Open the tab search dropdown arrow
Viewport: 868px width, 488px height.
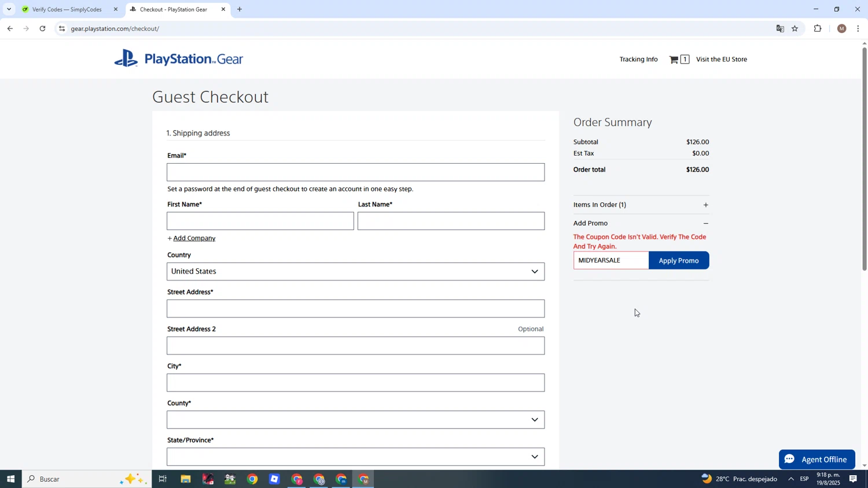(9, 9)
